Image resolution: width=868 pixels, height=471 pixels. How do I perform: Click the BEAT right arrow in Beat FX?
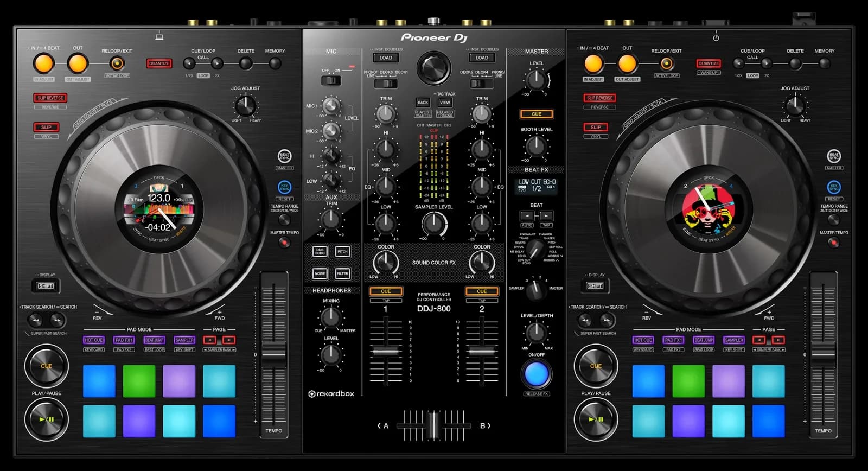click(x=546, y=215)
